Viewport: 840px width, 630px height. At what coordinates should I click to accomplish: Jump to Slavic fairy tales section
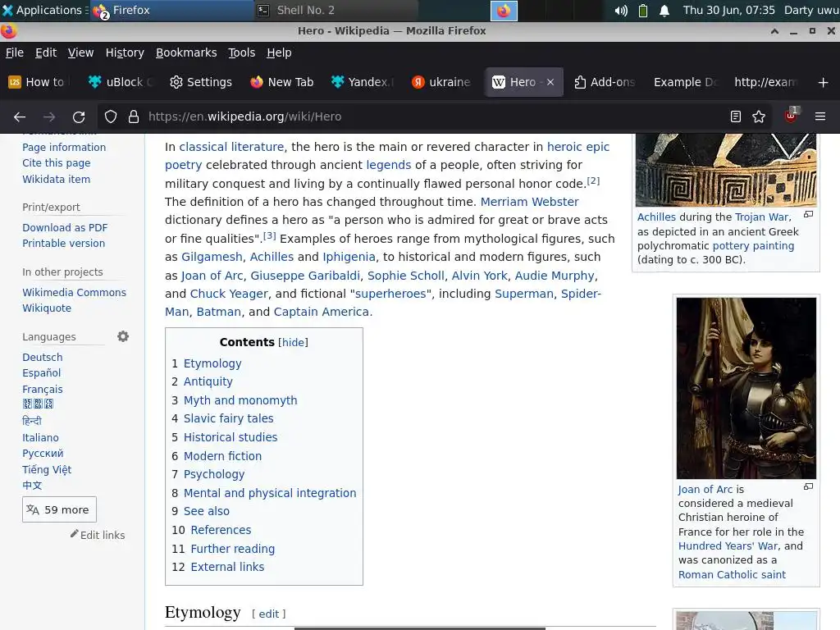[x=228, y=418]
